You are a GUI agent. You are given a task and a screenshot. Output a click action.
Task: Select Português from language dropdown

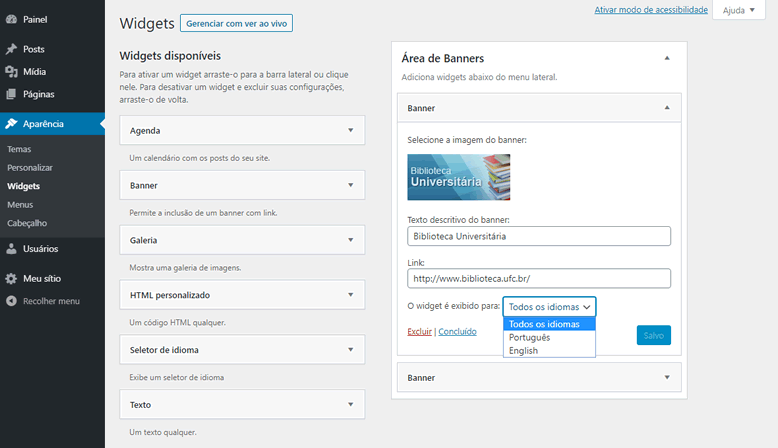[x=529, y=338]
